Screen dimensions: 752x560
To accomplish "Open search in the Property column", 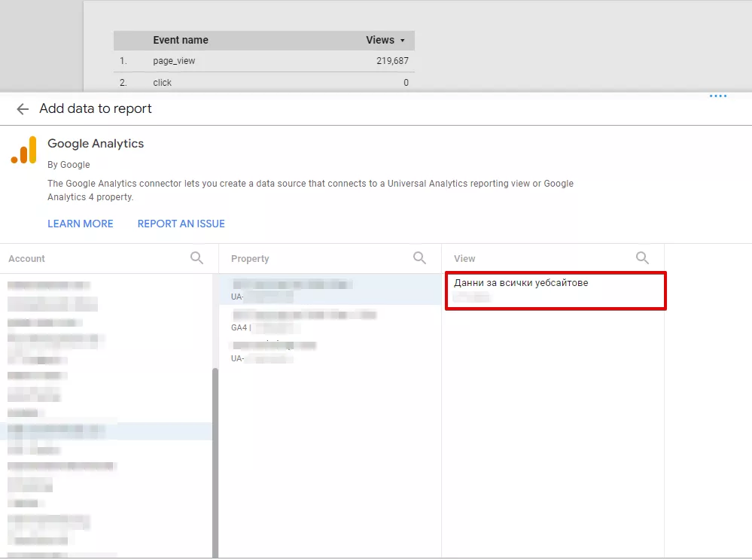I will pyautogui.click(x=419, y=258).
